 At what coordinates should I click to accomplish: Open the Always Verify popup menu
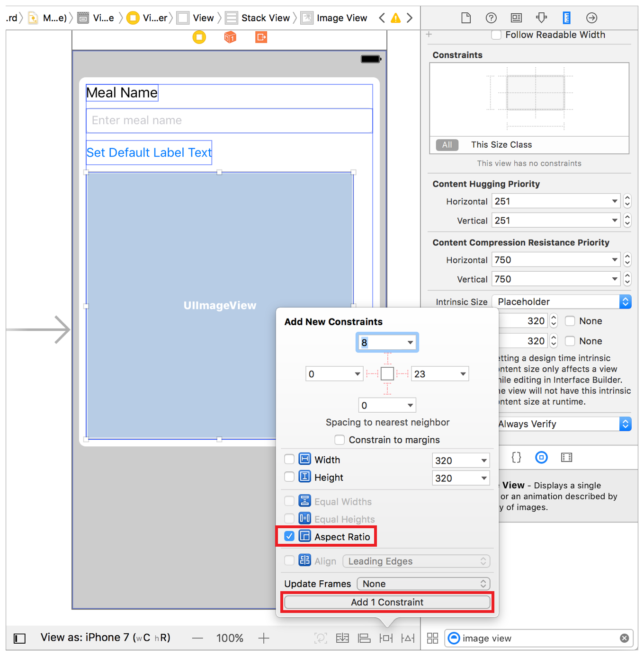564,424
